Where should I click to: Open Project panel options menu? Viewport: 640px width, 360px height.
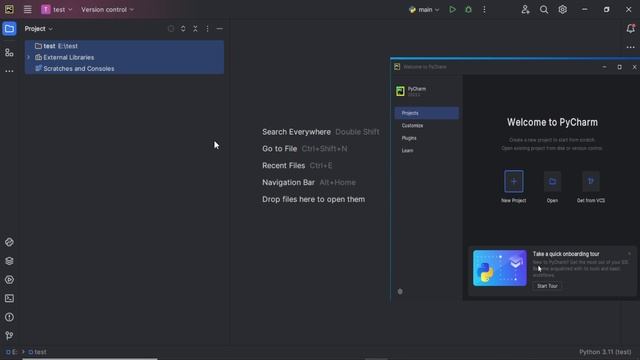207,29
